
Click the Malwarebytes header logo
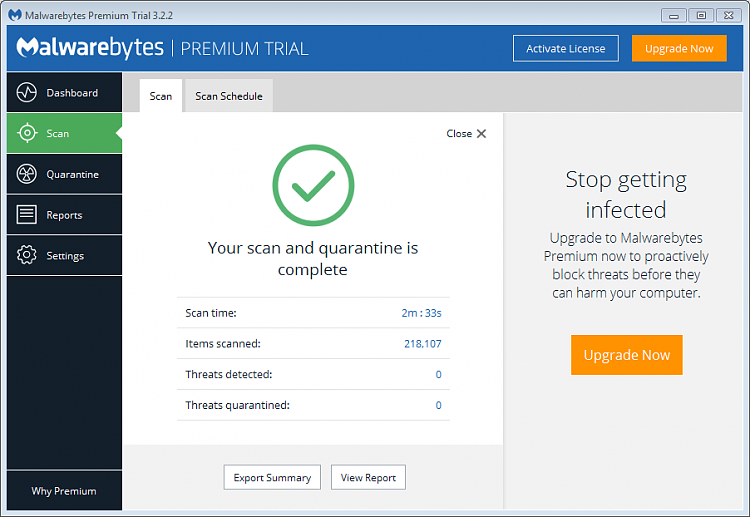click(x=90, y=48)
